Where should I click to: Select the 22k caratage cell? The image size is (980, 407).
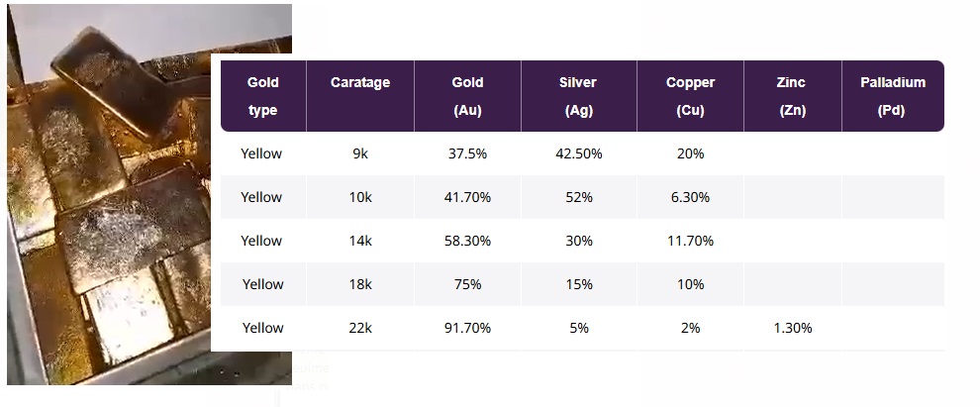pos(360,328)
